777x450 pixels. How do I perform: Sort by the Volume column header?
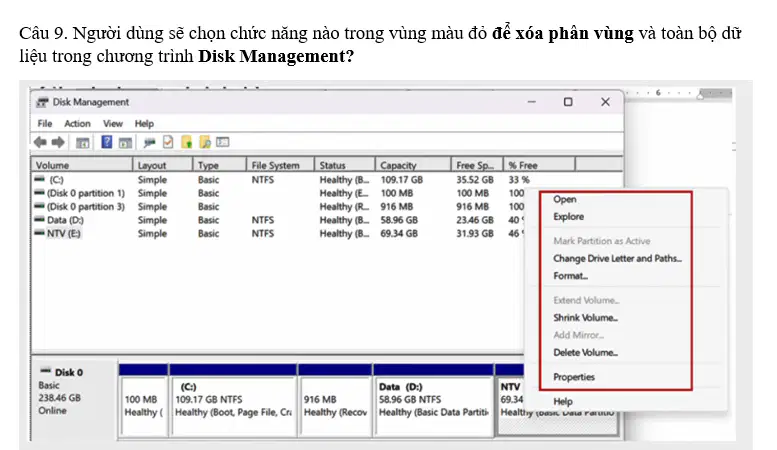[82, 165]
